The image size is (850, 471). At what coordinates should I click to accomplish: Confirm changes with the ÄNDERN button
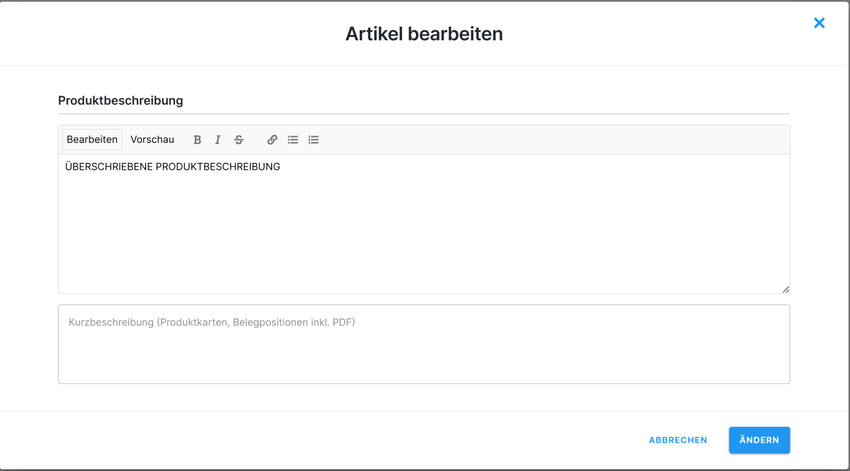759,440
